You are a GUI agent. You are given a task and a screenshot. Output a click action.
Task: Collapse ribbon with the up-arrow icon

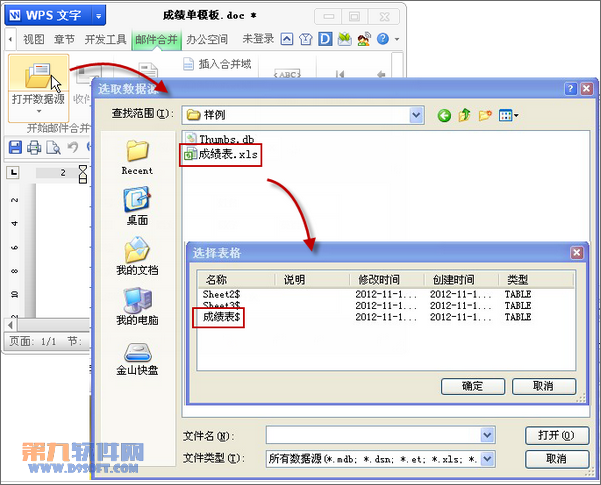[287, 39]
